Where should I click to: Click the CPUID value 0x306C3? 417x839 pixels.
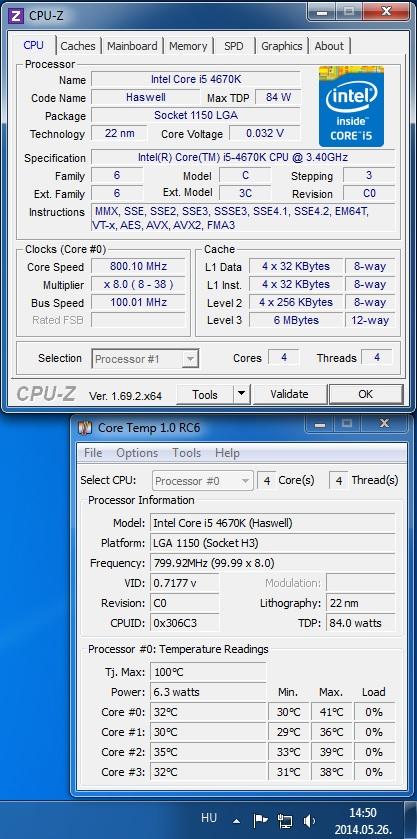(184, 623)
